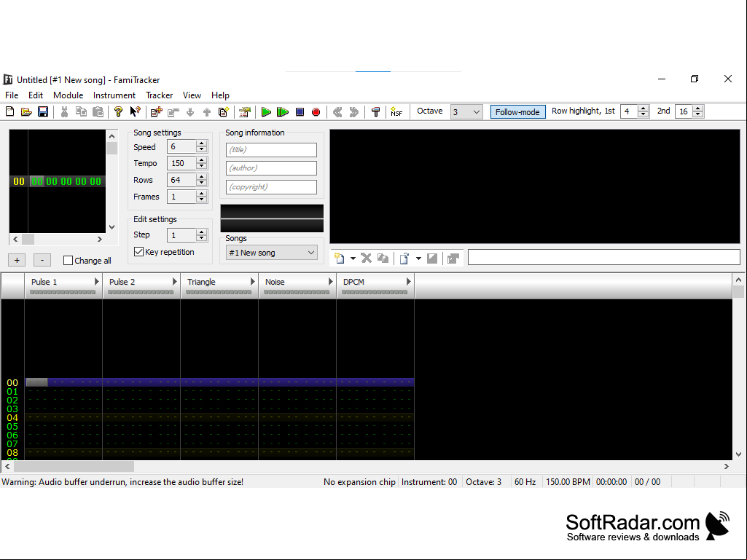Open the Tracker menu
This screenshot has width=747, height=560.
pos(159,95)
